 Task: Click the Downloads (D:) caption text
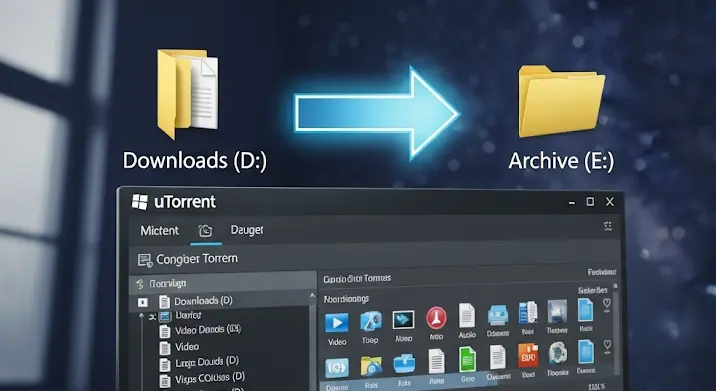(195, 161)
